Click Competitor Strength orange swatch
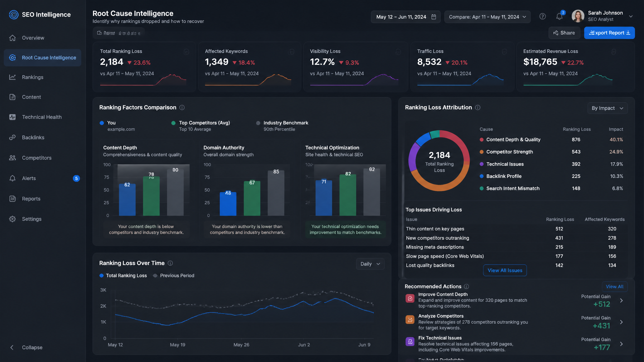 tap(481, 152)
